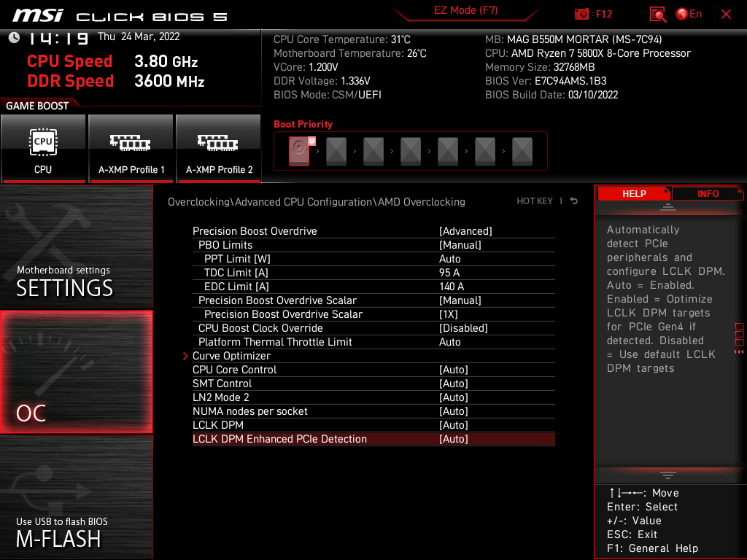Close the BIOS with the X icon

pos(726,15)
